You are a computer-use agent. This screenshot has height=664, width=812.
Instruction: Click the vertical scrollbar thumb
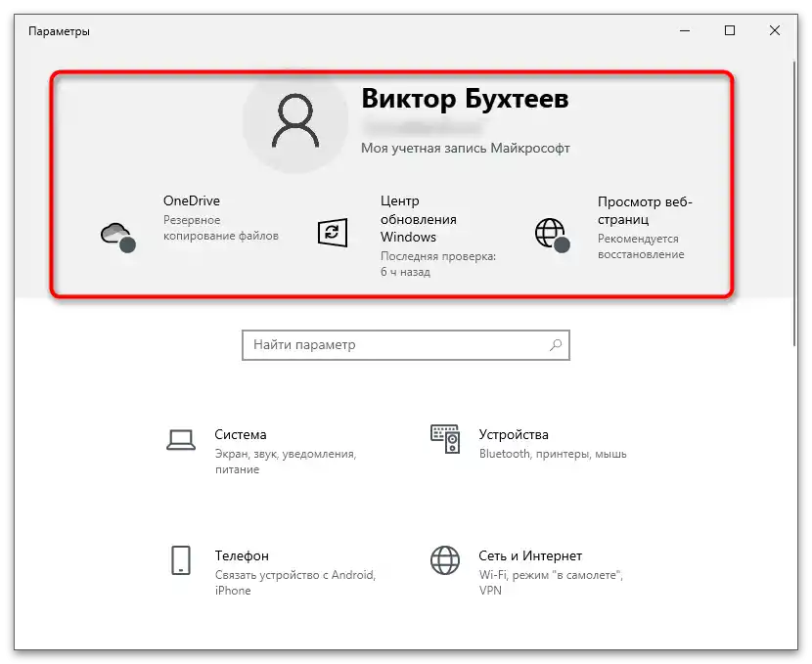(794, 204)
